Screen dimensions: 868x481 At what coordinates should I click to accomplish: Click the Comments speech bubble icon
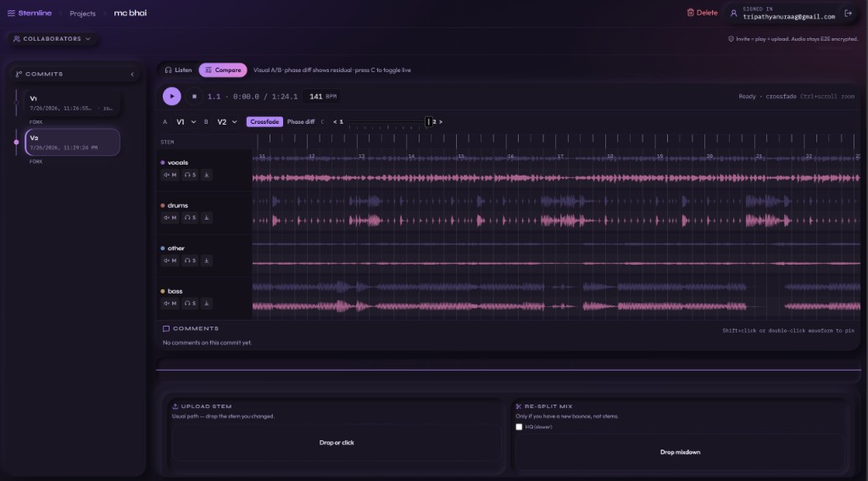click(165, 328)
